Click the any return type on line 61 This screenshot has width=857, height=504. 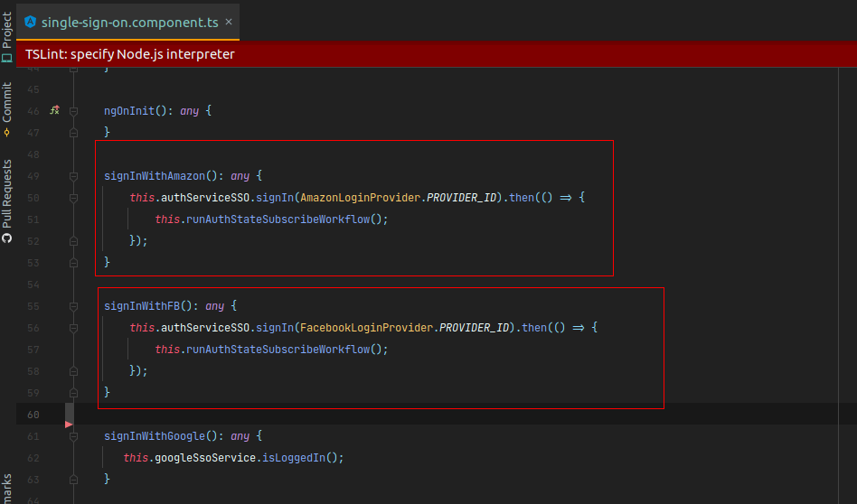click(240, 435)
